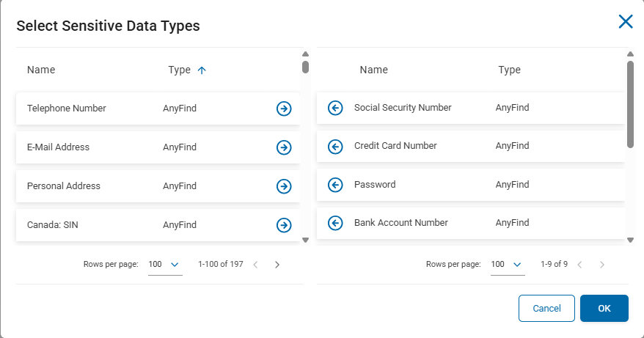
Task: Open rows per page dropdown in right panel
Action: [508, 265]
